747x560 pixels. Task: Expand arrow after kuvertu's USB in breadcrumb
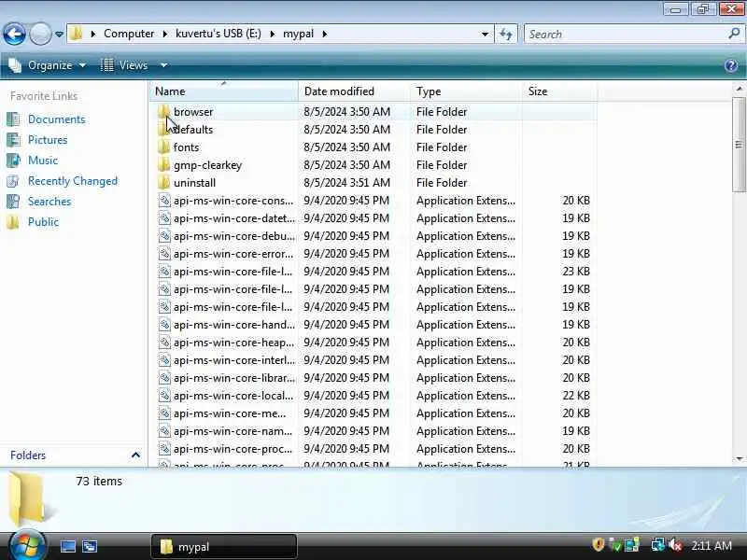tap(273, 34)
